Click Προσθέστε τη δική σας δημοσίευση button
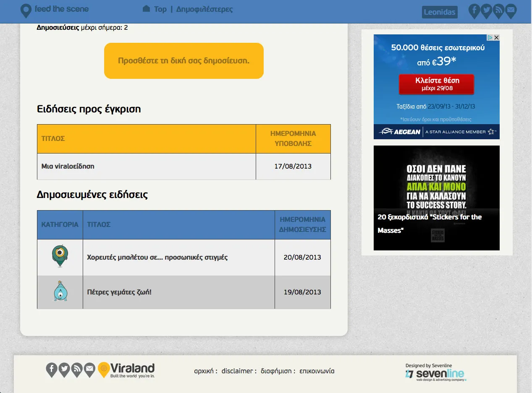This screenshot has height=393, width=532. point(184,61)
